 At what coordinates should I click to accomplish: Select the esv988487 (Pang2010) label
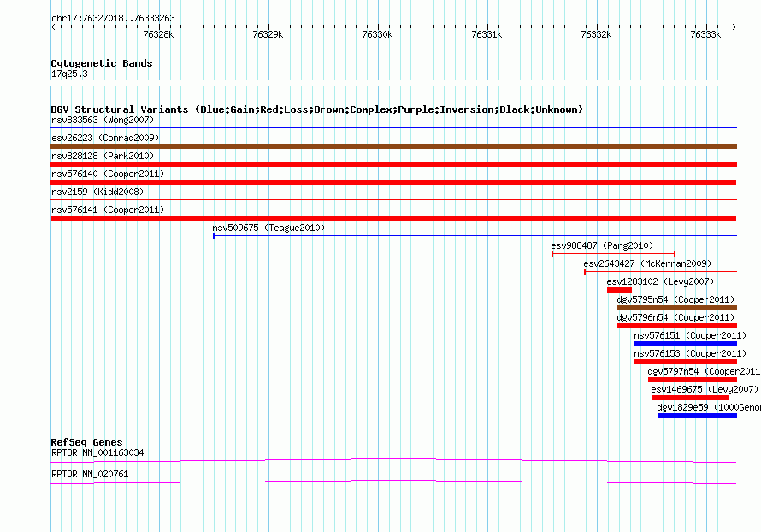pos(602,245)
